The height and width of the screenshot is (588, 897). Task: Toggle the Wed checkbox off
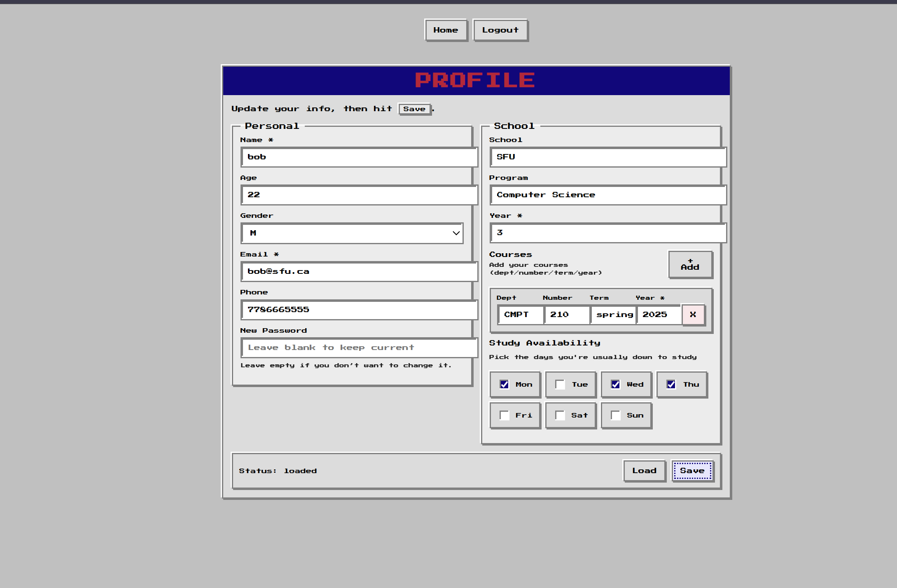coord(616,385)
